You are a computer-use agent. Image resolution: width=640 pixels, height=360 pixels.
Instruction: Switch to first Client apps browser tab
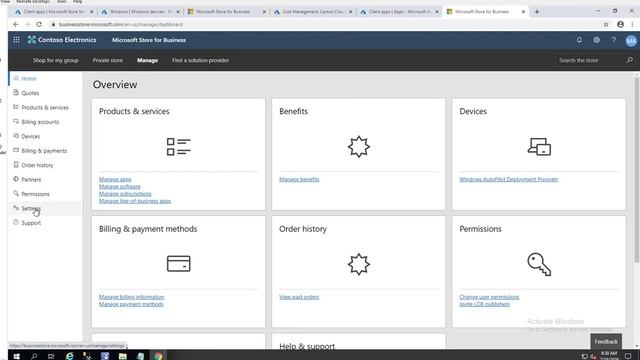click(x=54, y=12)
